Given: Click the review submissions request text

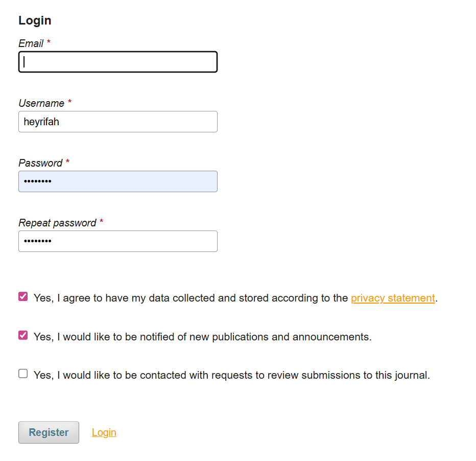Looking at the screenshot, I should point(231,375).
